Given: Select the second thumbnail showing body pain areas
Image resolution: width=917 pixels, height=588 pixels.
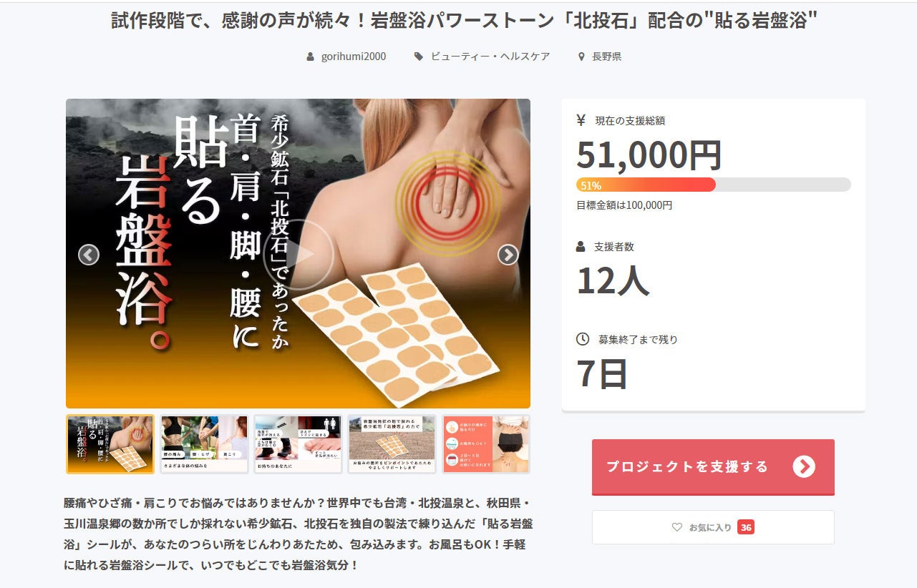Looking at the screenshot, I should tap(204, 444).
